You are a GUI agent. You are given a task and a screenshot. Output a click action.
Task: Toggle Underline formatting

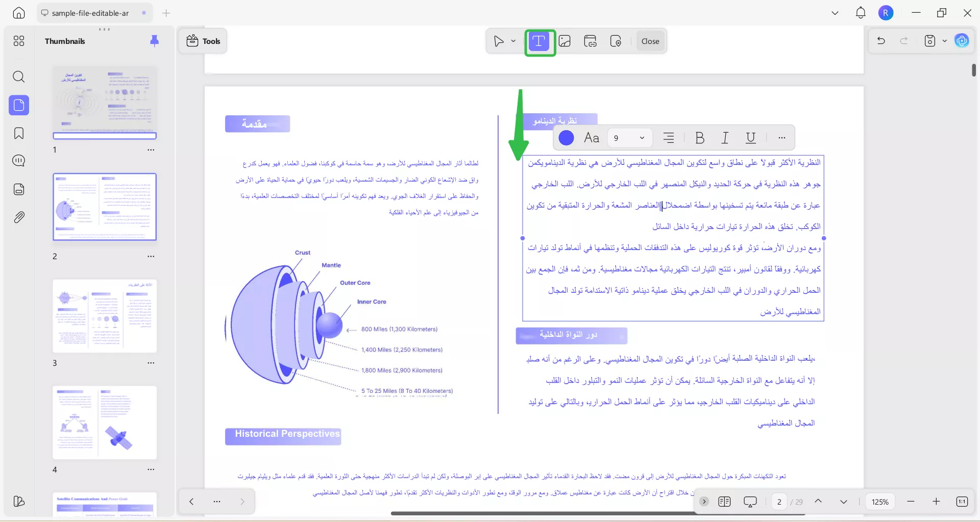coord(750,138)
